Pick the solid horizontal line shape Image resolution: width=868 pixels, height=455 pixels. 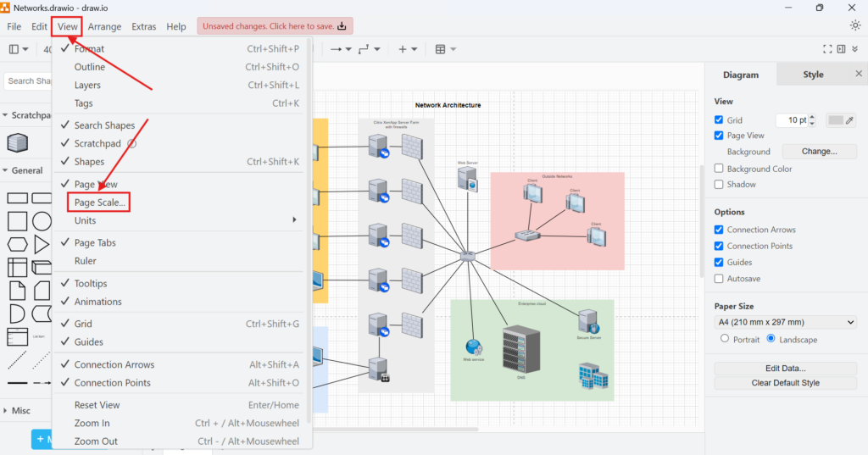(17, 383)
